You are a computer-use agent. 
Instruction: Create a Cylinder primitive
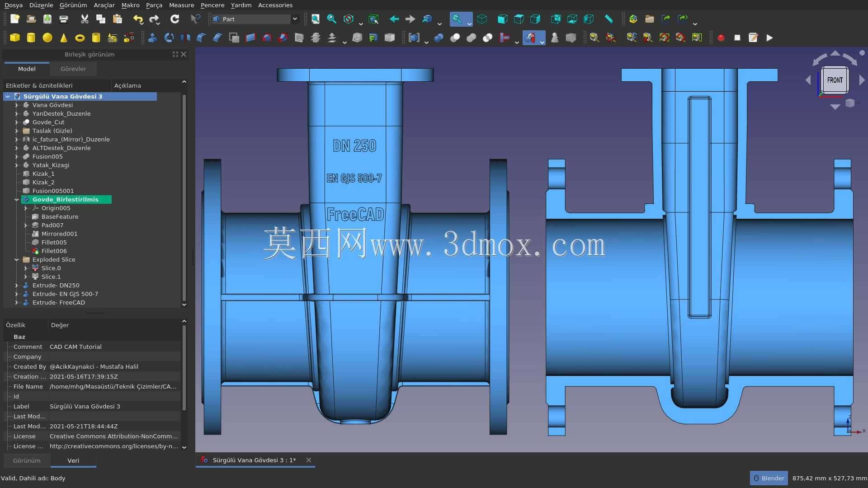coord(31,38)
